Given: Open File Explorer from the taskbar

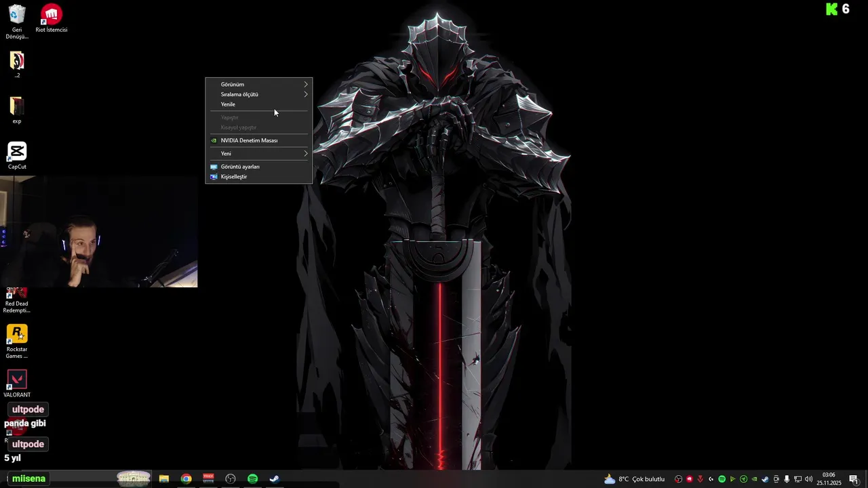Looking at the screenshot, I should [x=164, y=479].
